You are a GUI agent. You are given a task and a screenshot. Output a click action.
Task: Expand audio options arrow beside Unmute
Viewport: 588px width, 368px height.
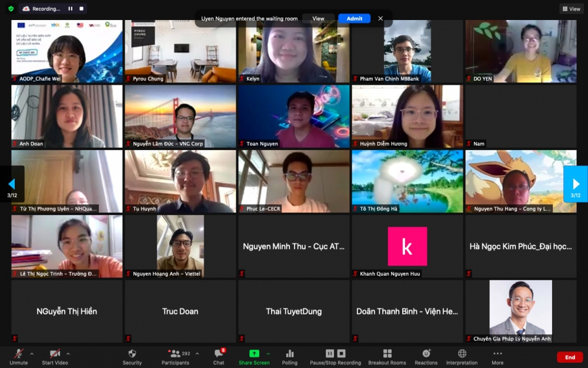pos(32,354)
